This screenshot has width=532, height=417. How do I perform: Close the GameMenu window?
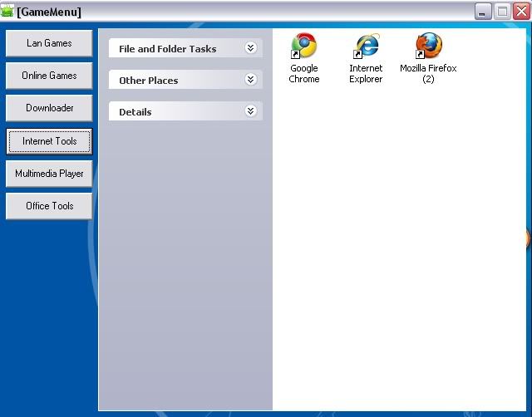(x=520, y=12)
